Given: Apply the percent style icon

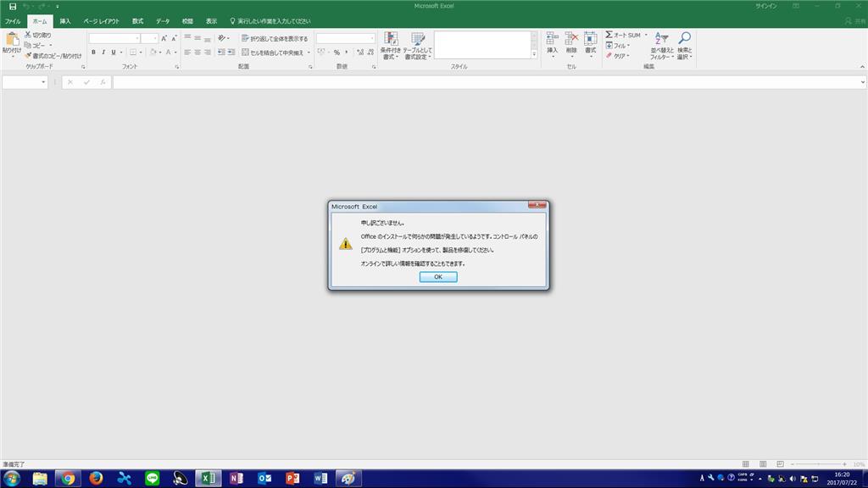Looking at the screenshot, I should click(x=336, y=52).
